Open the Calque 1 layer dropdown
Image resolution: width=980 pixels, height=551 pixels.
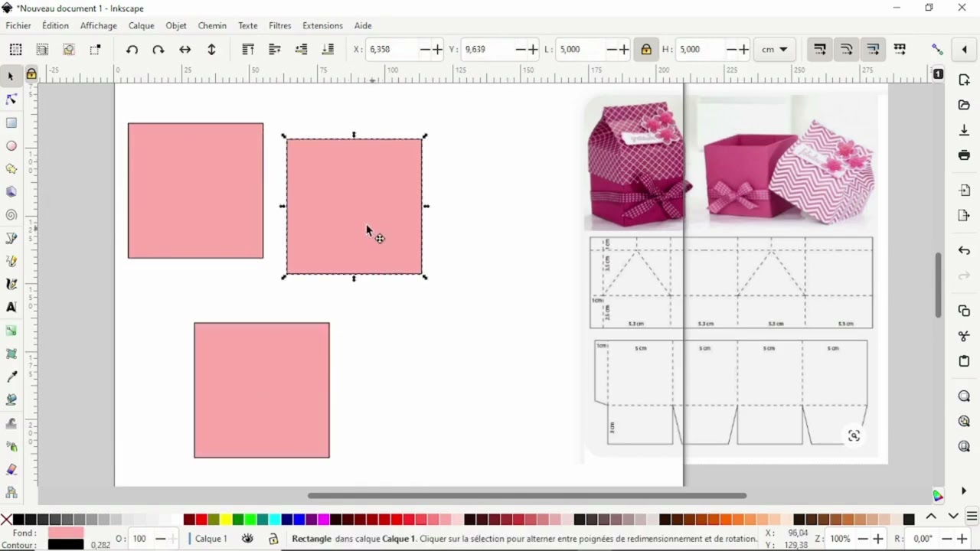click(x=211, y=539)
